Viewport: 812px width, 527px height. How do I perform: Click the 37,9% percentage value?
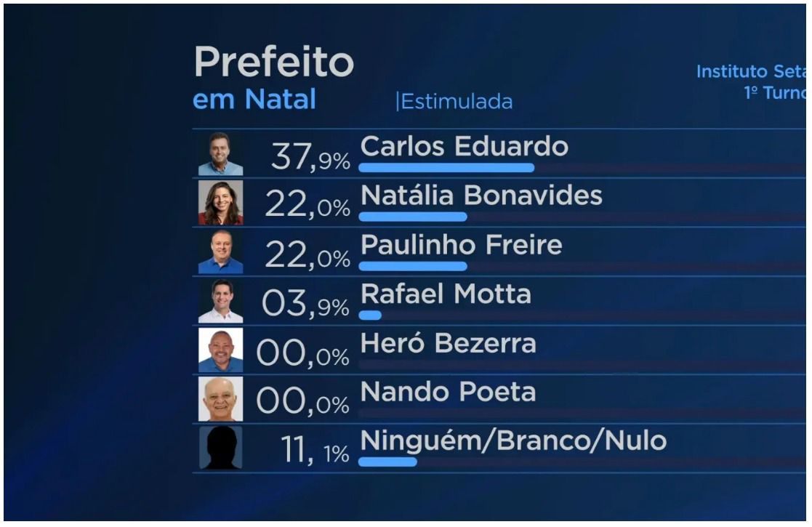[310, 157]
